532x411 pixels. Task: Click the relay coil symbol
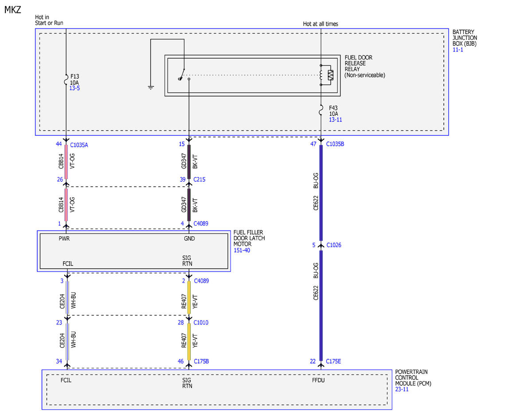326,75
